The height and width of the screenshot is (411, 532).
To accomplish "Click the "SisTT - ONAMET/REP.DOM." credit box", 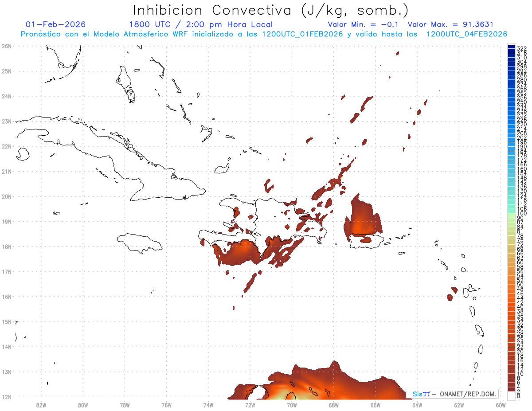I will coord(452,394).
